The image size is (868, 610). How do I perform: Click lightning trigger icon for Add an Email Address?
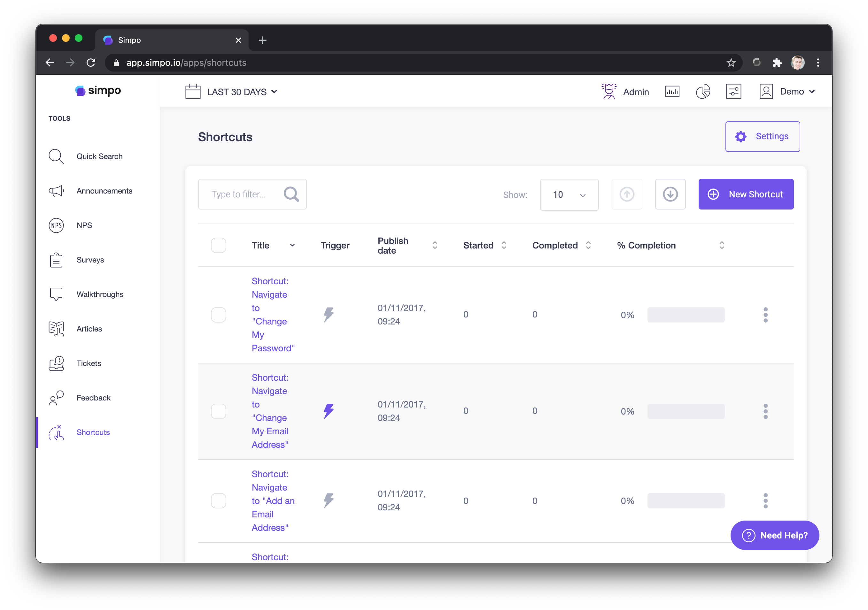coord(329,500)
